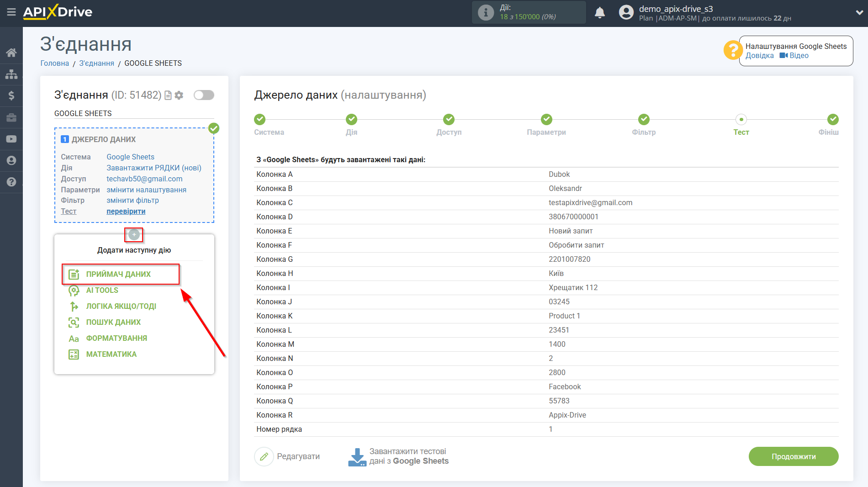
Task: Click the Продовжити button
Action: click(x=794, y=456)
